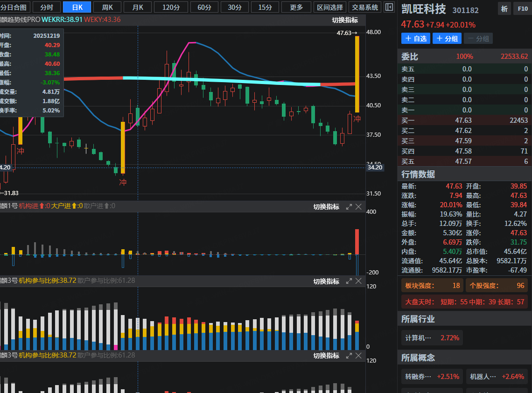Add stock to a group with 分组
Viewport: 532px width, 393px height.
447,38
